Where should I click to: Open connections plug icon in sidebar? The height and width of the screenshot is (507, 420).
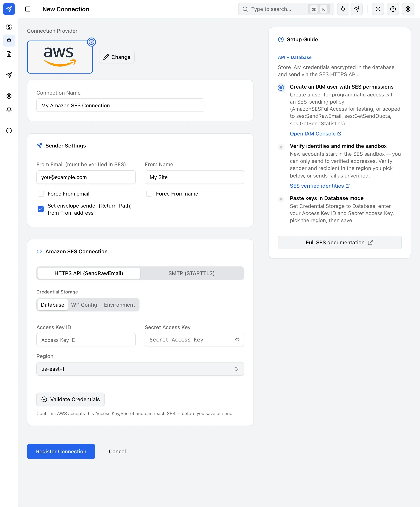(9, 40)
